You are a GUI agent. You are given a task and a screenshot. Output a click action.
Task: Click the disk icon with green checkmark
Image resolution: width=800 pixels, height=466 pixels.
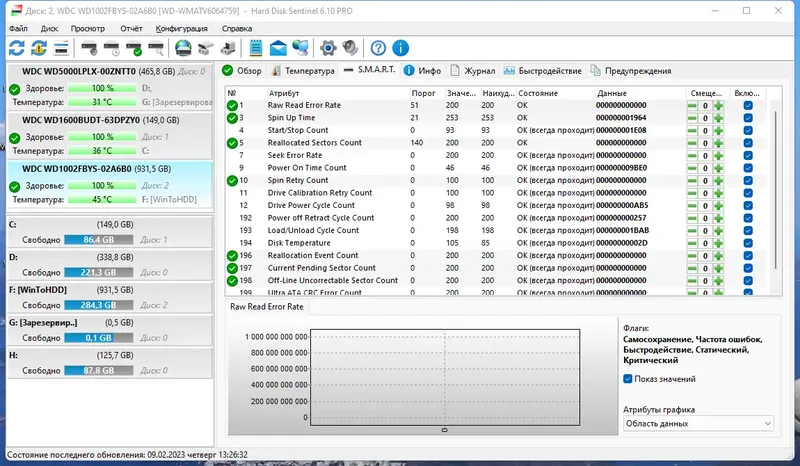point(134,48)
